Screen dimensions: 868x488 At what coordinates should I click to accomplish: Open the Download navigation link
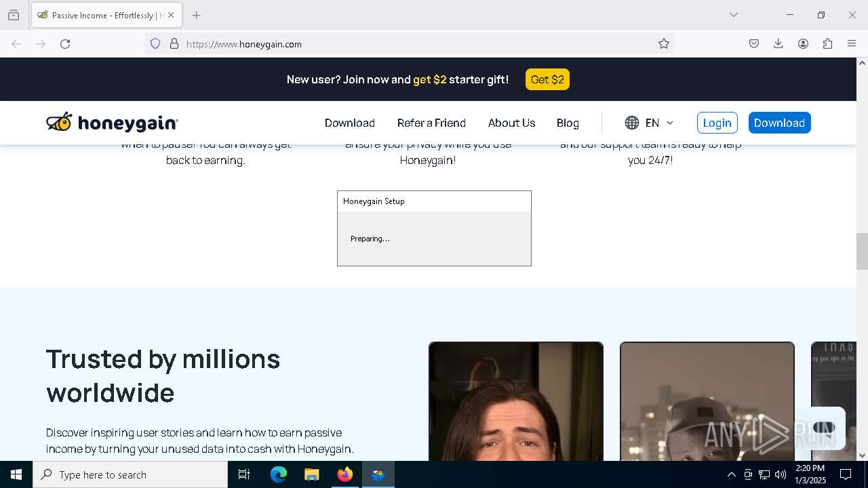(350, 123)
